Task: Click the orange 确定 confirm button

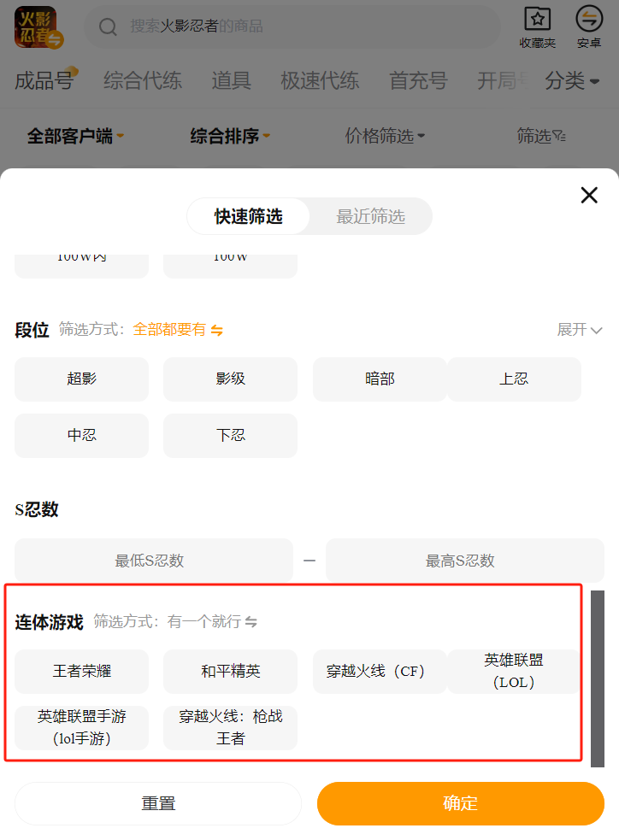Action: point(460,803)
